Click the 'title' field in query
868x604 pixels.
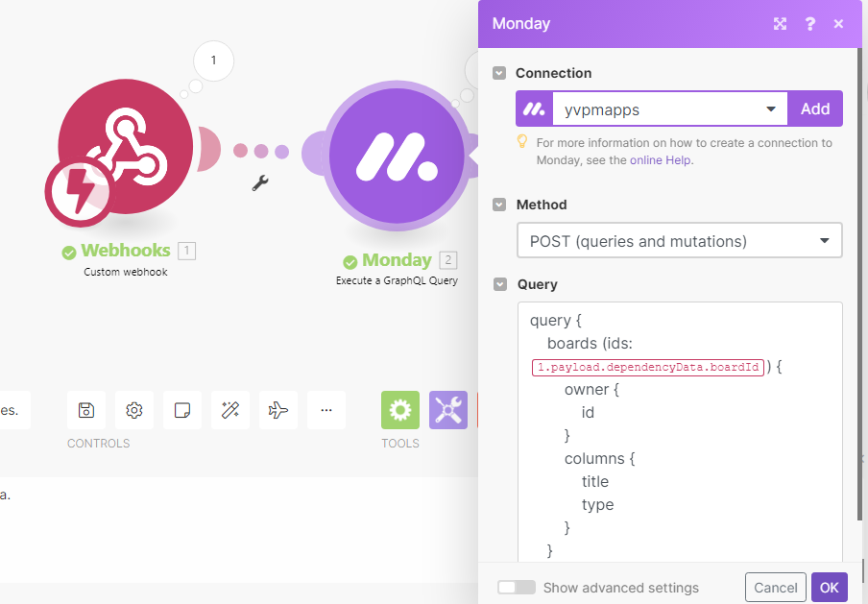(x=595, y=482)
